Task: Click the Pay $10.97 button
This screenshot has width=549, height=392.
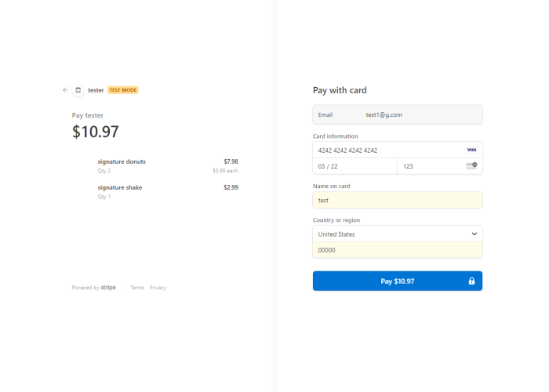Action: tap(398, 281)
